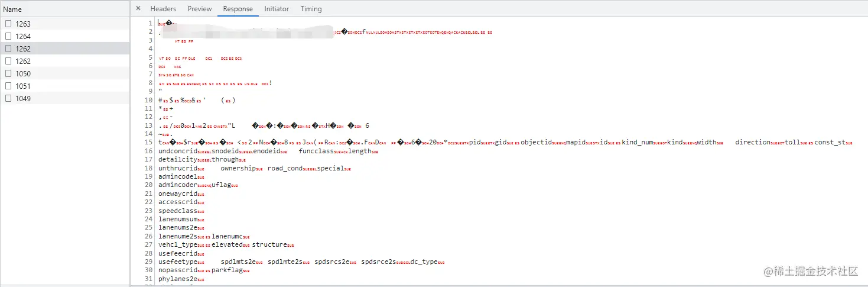Click the word 'elevated' in the response
Screen dimensions: 868x287
227,244
